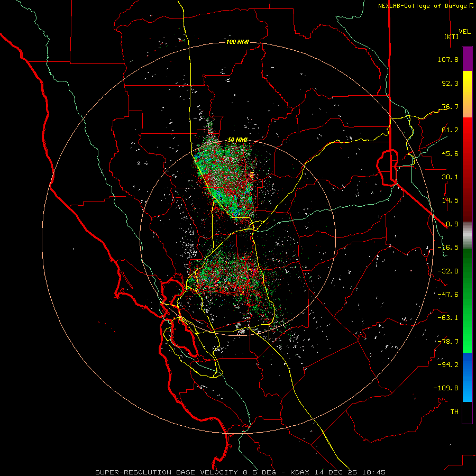
Task: Click the 45.6 velocity scale value
Action: click(450, 153)
